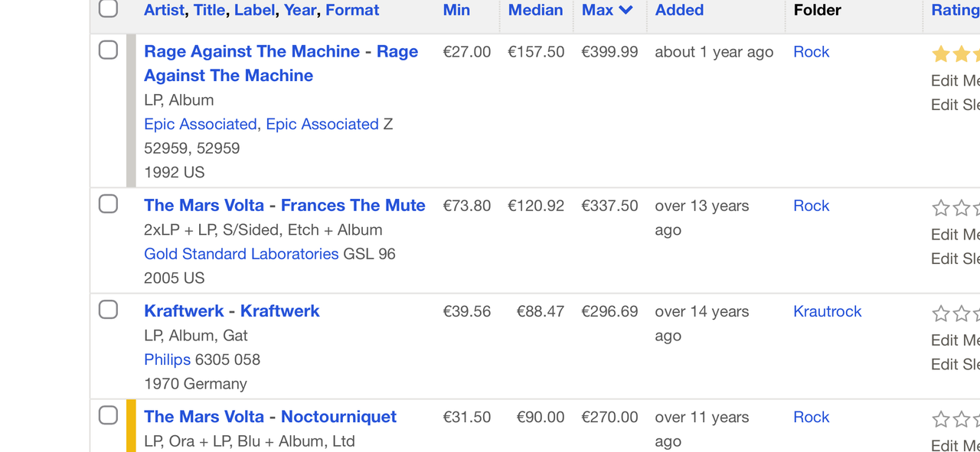Click first gold rating star for Rage Against The Machine
This screenshot has height=452, width=980.
point(941,54)
